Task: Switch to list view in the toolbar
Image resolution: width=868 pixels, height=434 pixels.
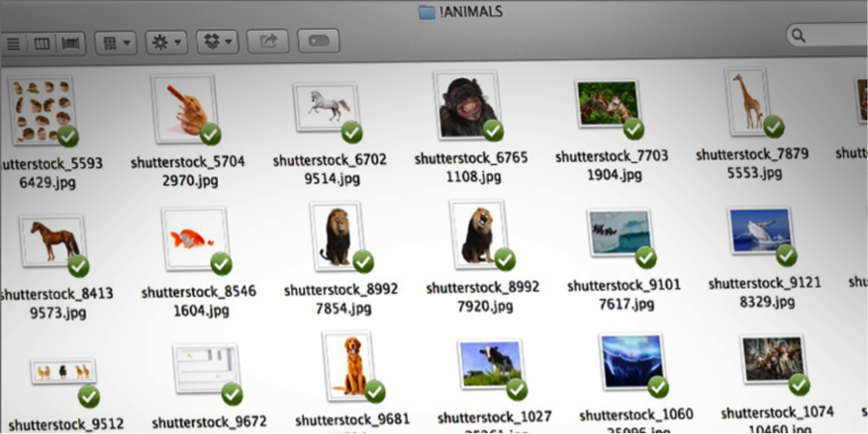Action: pyautogui.click(x=14, y=43)
